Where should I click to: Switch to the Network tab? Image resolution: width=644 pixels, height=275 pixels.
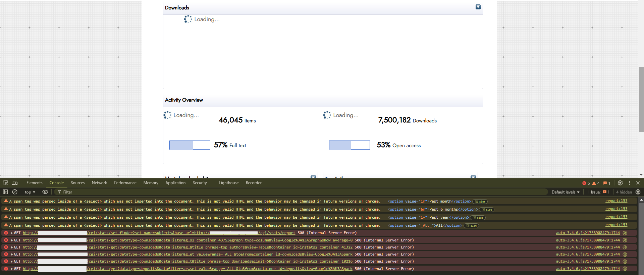point(99,183)
